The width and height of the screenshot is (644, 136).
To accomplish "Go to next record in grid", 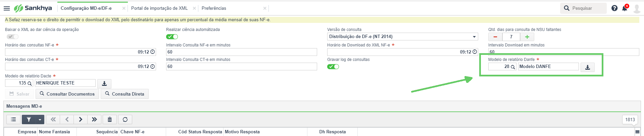I will (81, 120).
